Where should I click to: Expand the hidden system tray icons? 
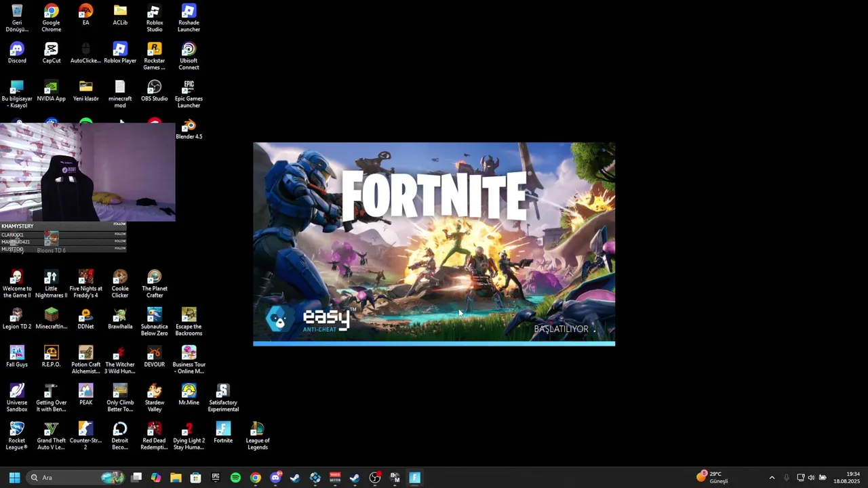[x=772, y=478]
